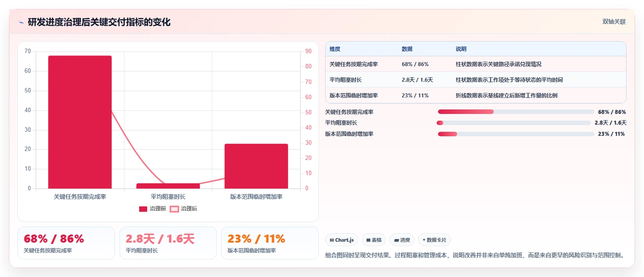Select the Chart.js tag chip

(x=342, y=240)
